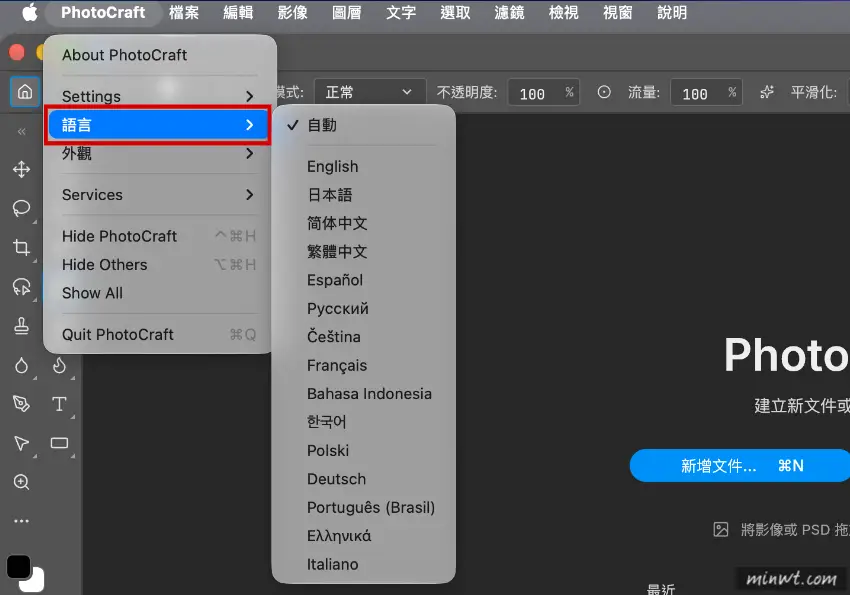Open the 檢視 menu
The height and width of the screenshot is (595, 850).
(563, 12)
